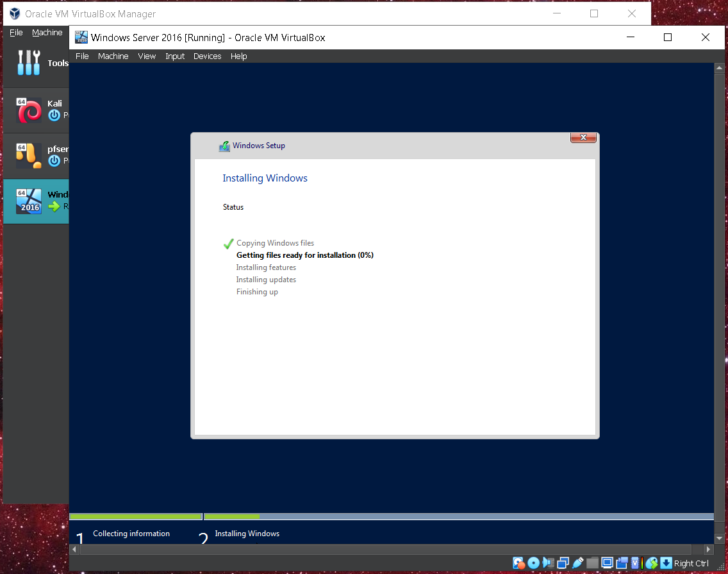Click the keyboard capture arrow icon
The width and height of the screenshot is (728, 574).
(x=666, y=563)
